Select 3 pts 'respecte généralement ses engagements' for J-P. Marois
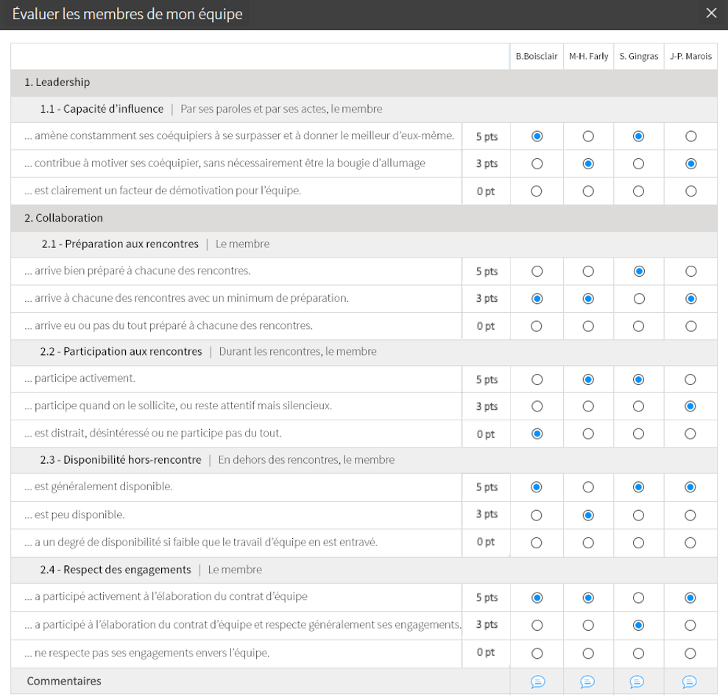The width and height of the screenshot is (728, 700). (690, 625)
